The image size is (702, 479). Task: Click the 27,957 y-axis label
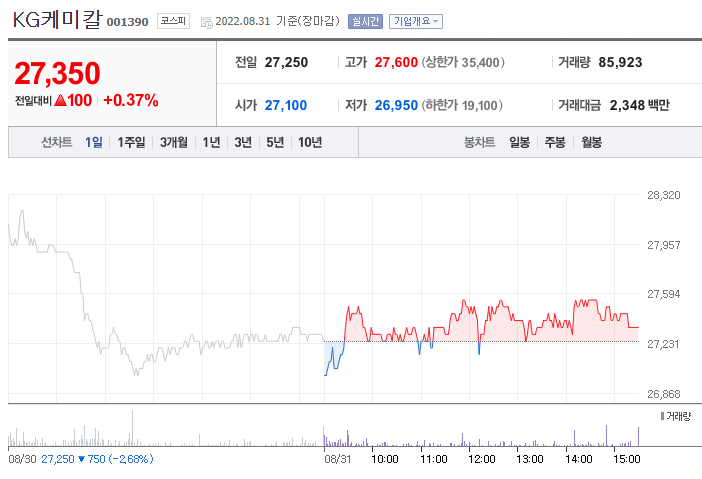(x=663, y=245)
